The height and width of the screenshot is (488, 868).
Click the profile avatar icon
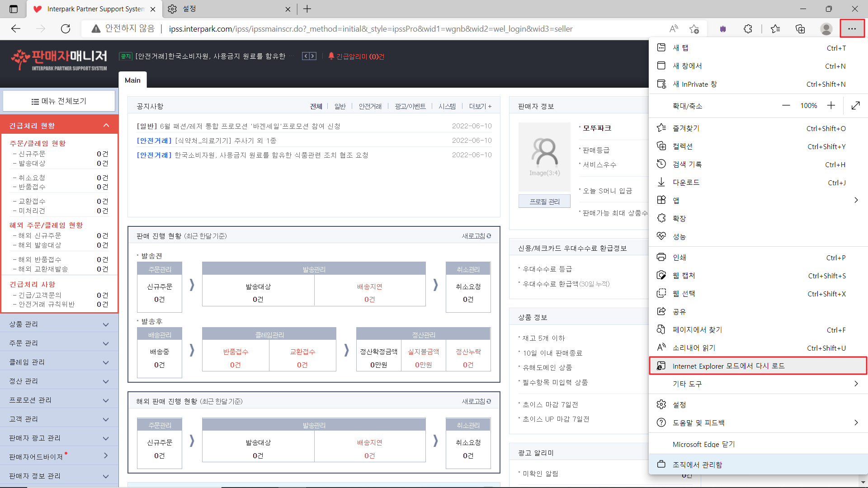pyautogui.click(x=826, y=29)
